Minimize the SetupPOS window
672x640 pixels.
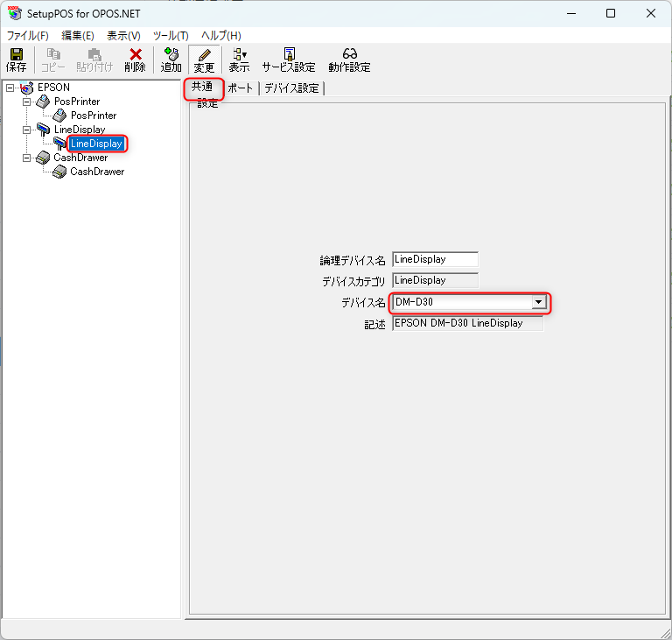[571, 13]
